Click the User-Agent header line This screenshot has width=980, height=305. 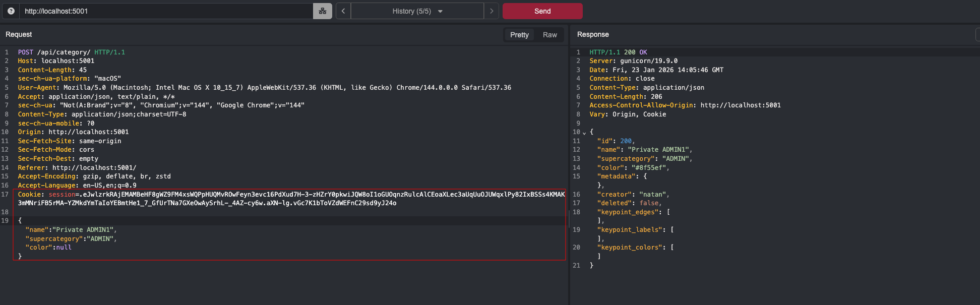(x=265, y=88)
